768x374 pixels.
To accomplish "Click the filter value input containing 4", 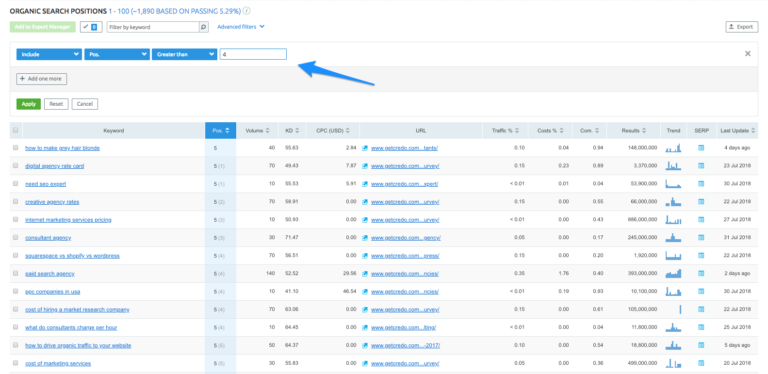I will 253,54.
